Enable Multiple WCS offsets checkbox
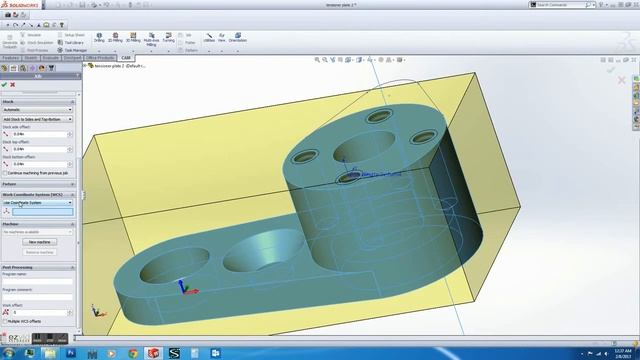The height and width of the screenshot is (360, 640). pos(5,321)
